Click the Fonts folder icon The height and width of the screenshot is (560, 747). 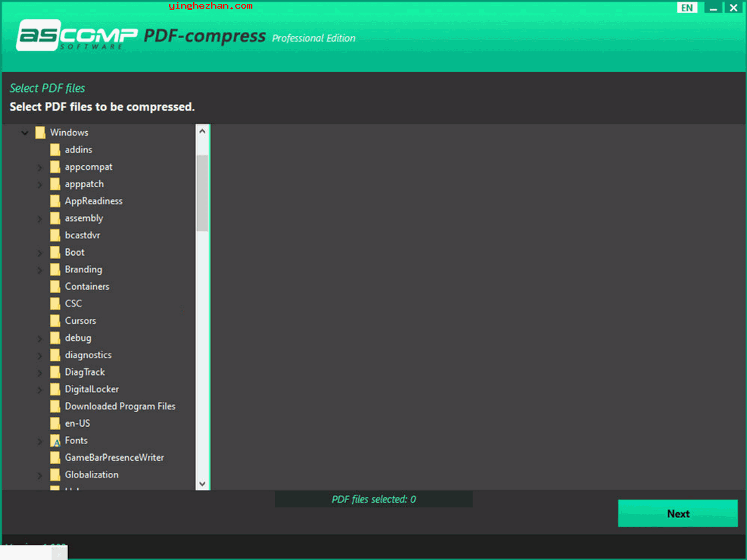point(55,441)
